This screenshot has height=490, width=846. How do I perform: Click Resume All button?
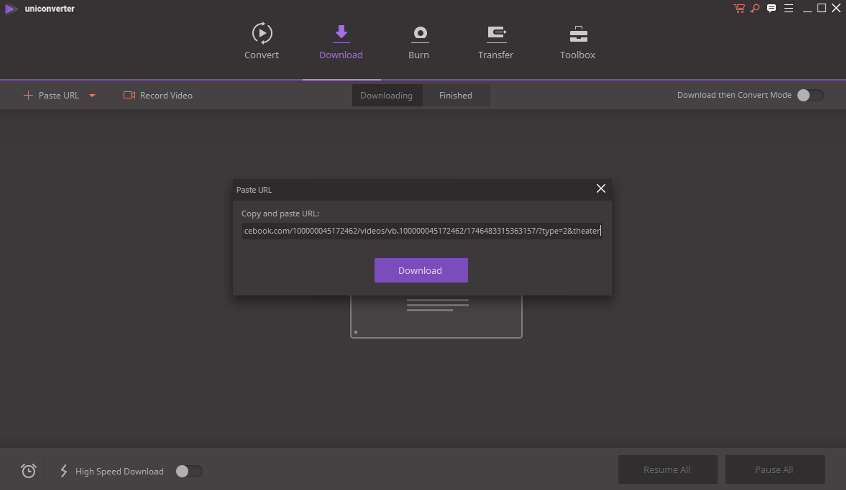tap(667, 469)
